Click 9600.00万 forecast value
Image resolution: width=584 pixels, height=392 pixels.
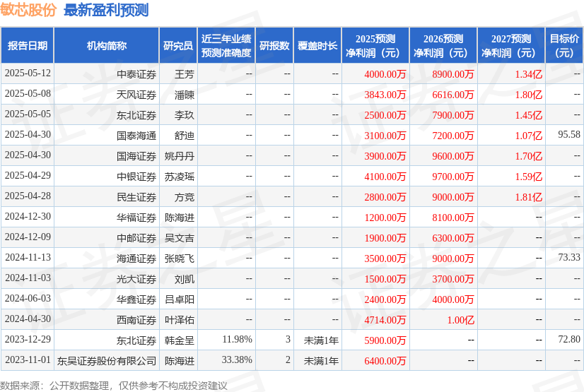pos(453,156)
